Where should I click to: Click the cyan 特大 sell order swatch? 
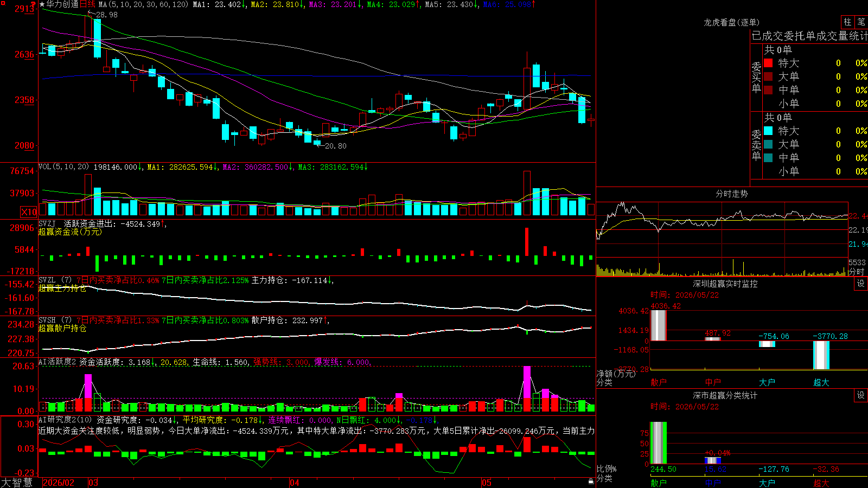click(768, 131)
